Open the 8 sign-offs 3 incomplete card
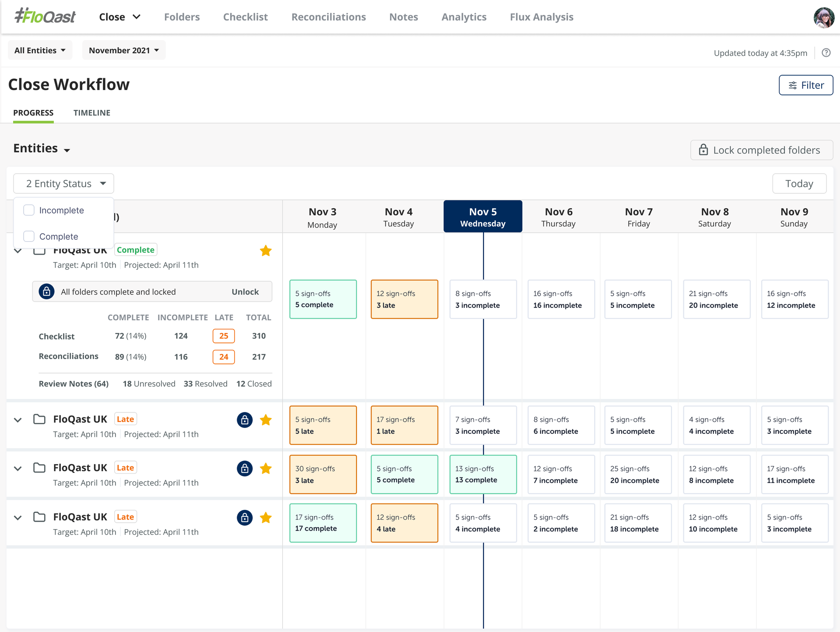Image resolution: width=840 pixels, height=632 pixels. [483, 299]
